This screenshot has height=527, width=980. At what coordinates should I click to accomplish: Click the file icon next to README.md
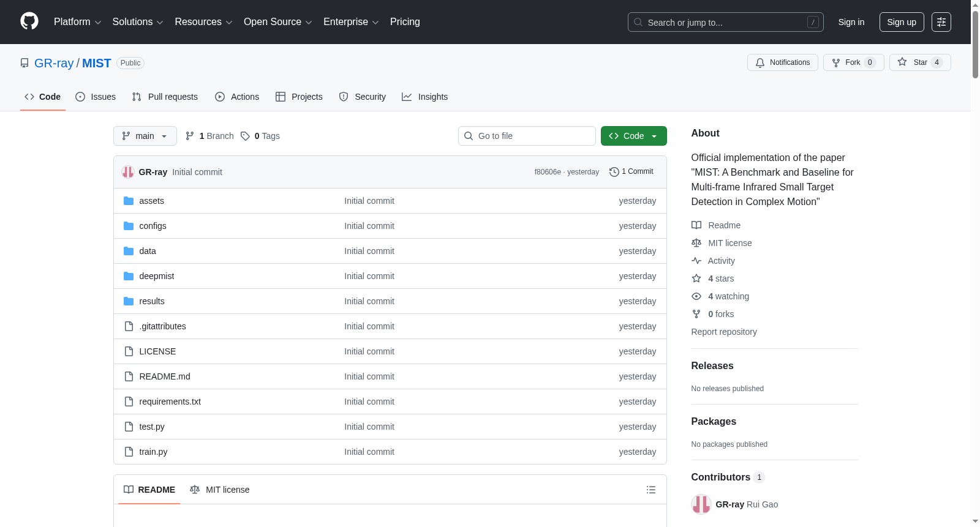[129, 376]
